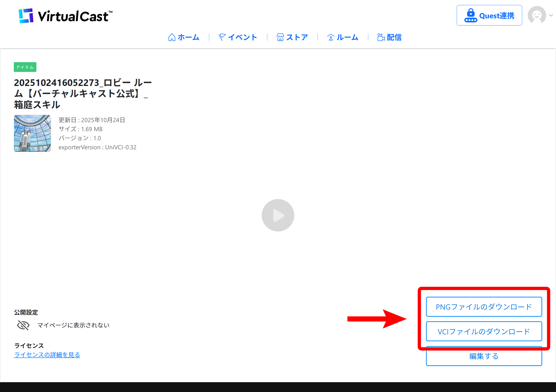The height and width of the screenshot is (392, 556).
Task: Open the user avatar profile icon
Action: (537, 15)
